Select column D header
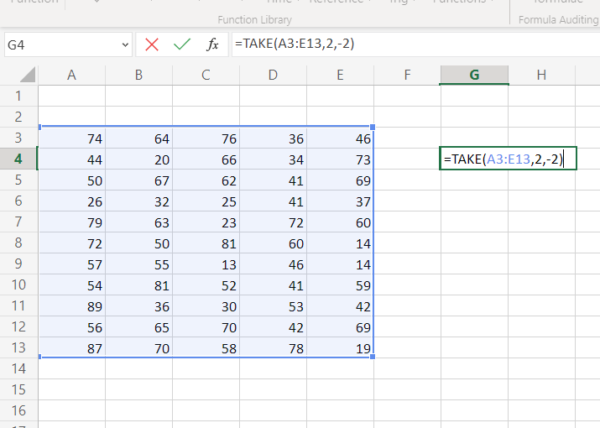This screenshot has height=428, width=600. (x=273, y=75)
